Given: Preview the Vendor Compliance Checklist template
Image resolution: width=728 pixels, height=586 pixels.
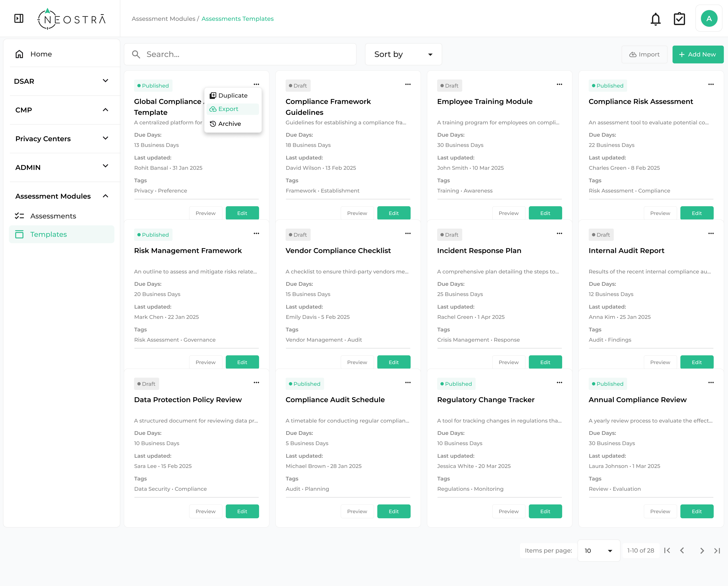Looking at the screenshot, I should 357,362.
